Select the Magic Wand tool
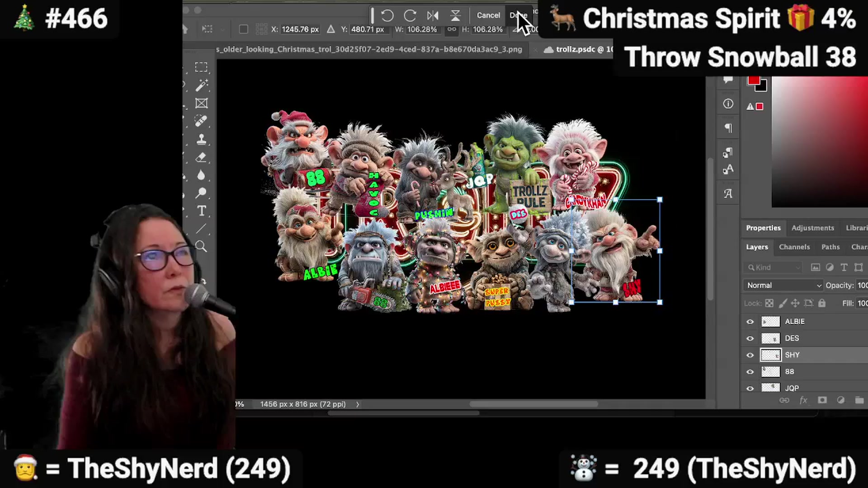 click(x=201, y=85)
